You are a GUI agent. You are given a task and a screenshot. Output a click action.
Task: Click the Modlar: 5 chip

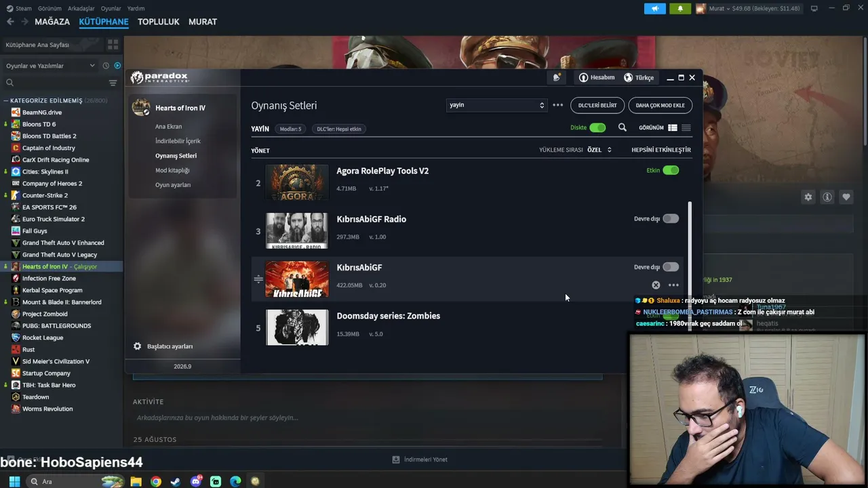[290, 129]
